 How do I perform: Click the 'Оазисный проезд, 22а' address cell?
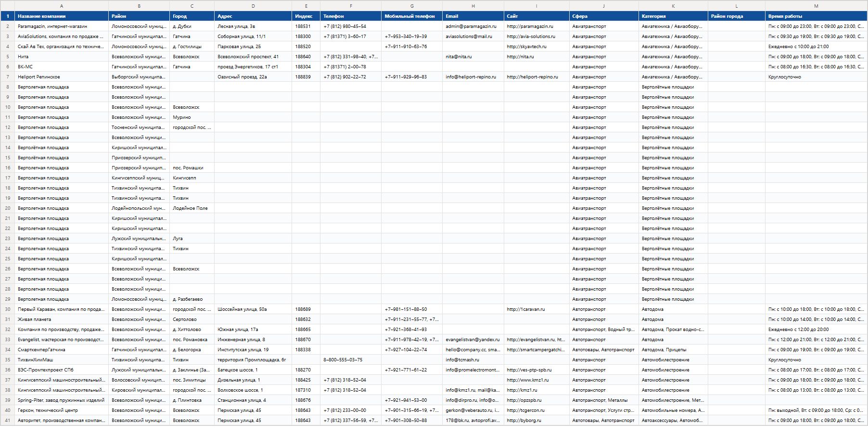(x=253, y=77)
